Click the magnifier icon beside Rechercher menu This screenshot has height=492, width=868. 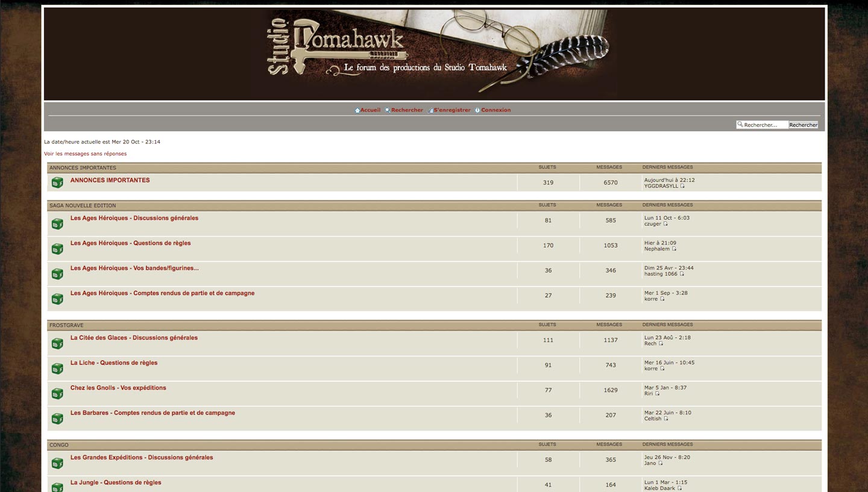pyautogui.click(x=388, y=110)
